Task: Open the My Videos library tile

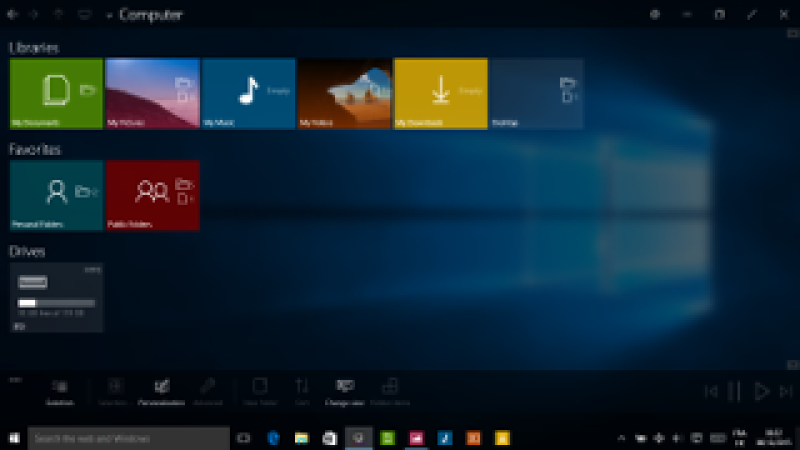Action: pos(345,93)
